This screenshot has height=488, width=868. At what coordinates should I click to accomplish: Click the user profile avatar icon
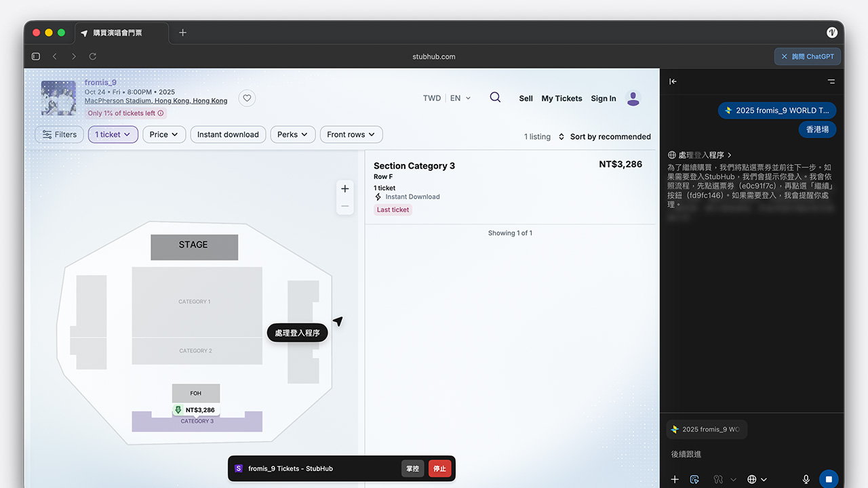pos(633,98)
